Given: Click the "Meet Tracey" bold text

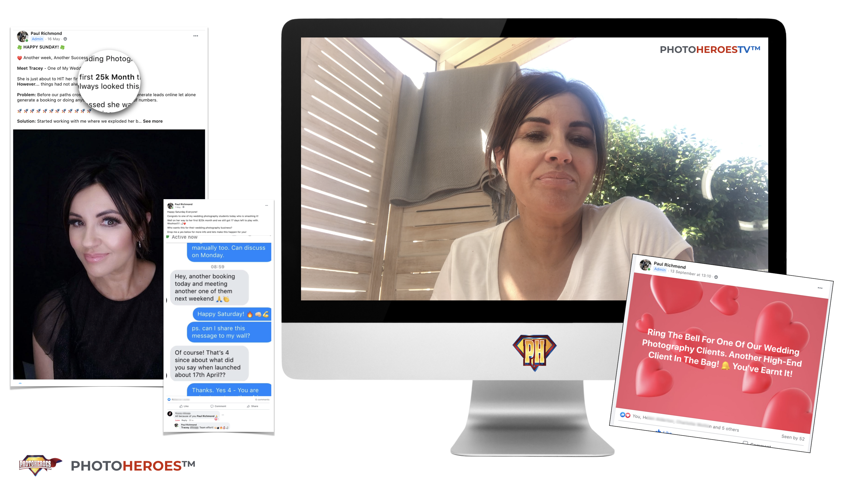Looking at the screenshot, I should (30, 68).
